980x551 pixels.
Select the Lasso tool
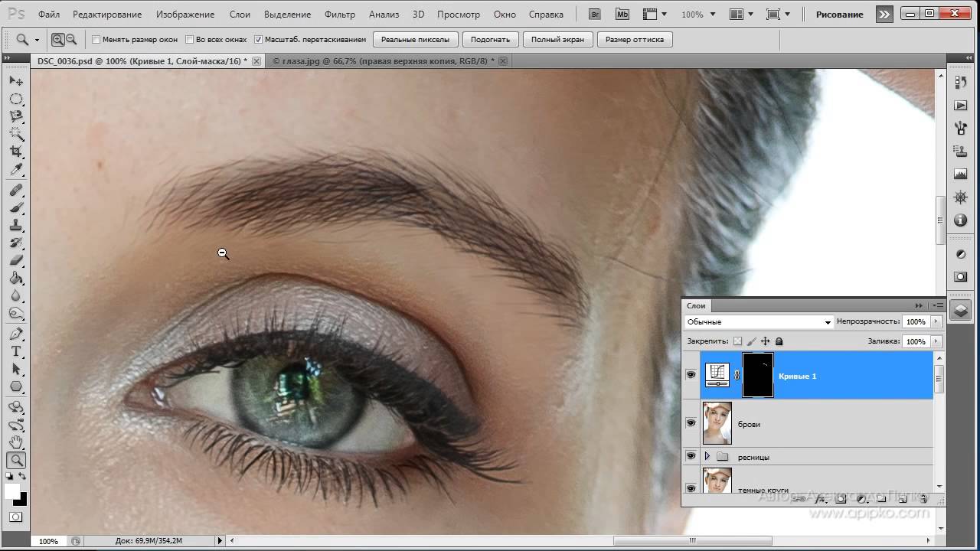click(16, 116)
